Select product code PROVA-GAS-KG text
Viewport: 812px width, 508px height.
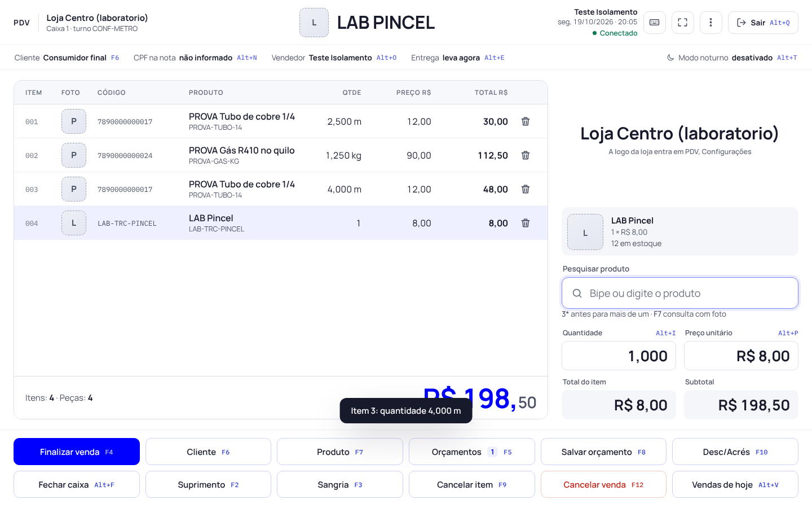pos(214,161)
